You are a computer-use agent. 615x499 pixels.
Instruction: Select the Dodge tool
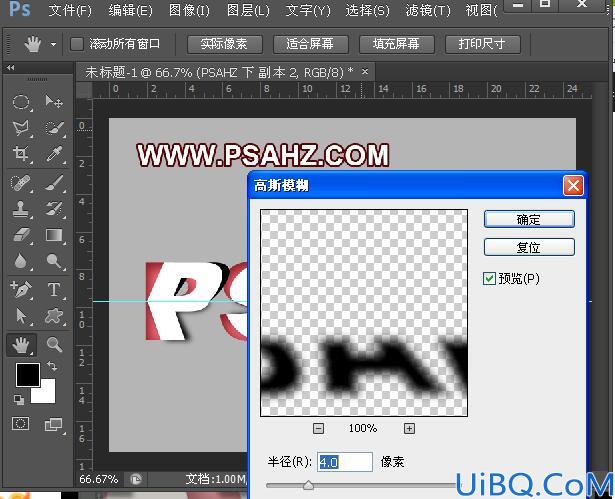54,261
